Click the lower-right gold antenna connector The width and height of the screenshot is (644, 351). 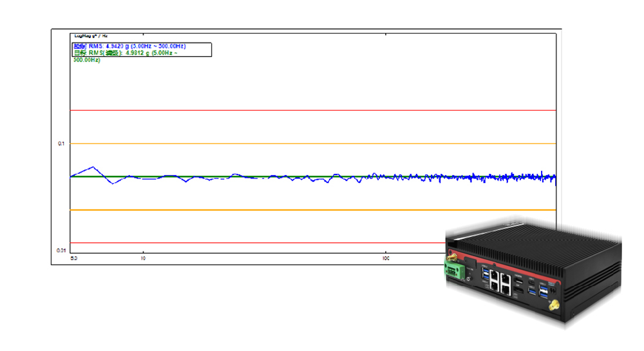553,305
